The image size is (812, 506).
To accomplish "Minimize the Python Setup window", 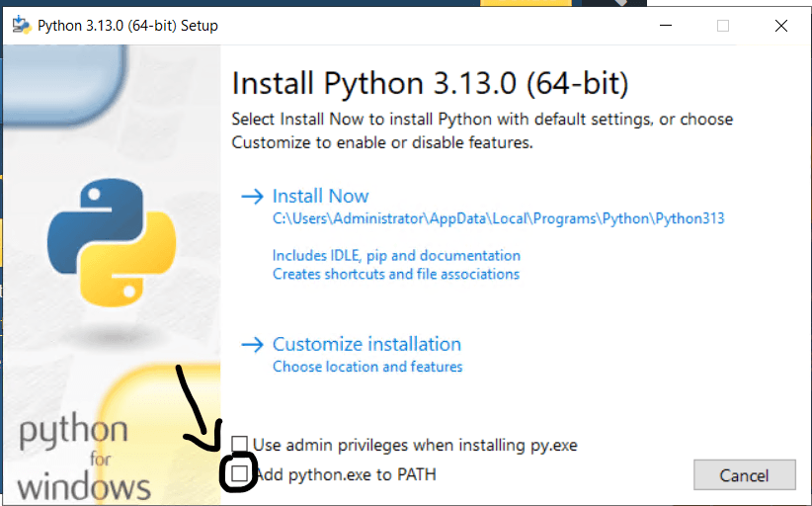I will tap(666, 26).
